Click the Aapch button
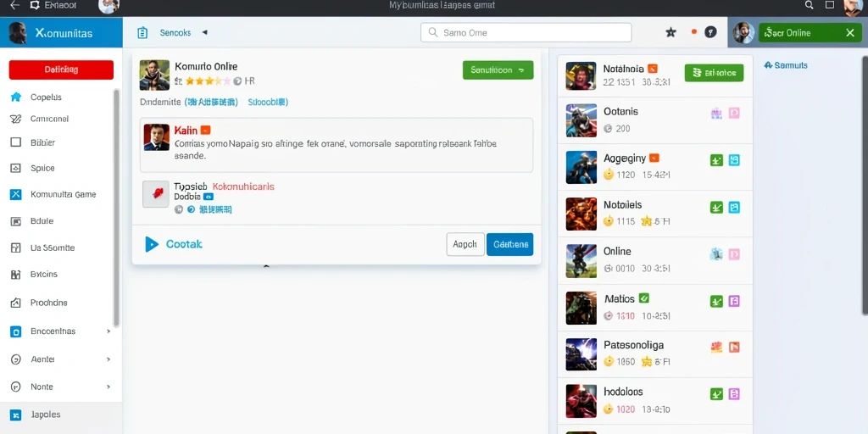The width and height of the screenshot is (868, 434). [x=465, y=244]
